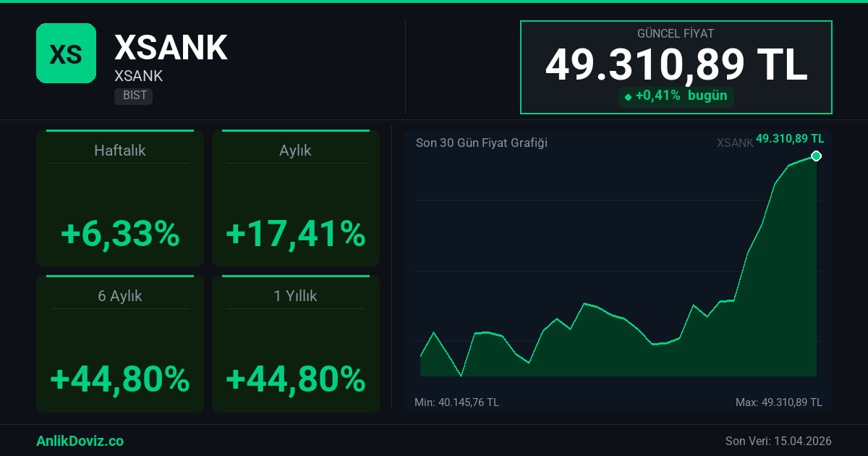Click the large XSANK title heading
Image resolution: width=868 pixels, height=456 pixels.
(x=171, y=48)
